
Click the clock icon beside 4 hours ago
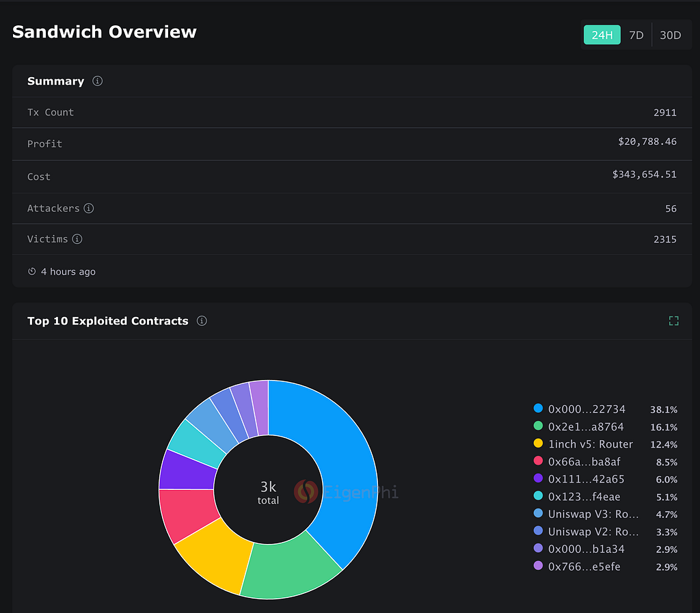[31, 271]
